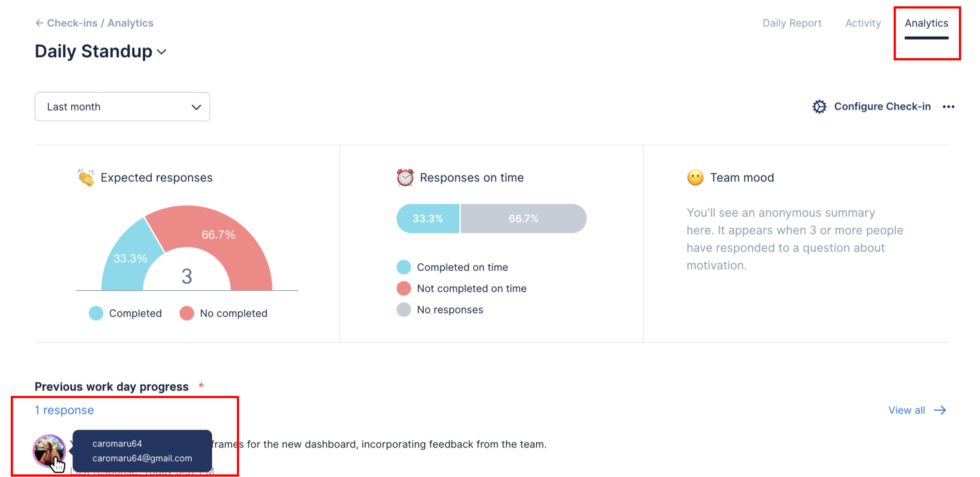Image resolution: width=980 pixels, height=477 pixels.
Task: Click the caromaru64 user avatar
Action: (49, 450)
